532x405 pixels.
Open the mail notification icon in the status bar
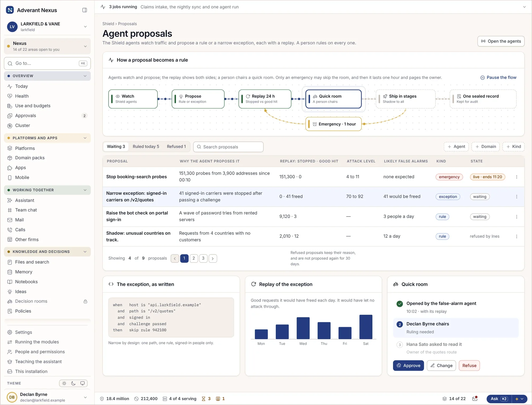pos(475,399)
